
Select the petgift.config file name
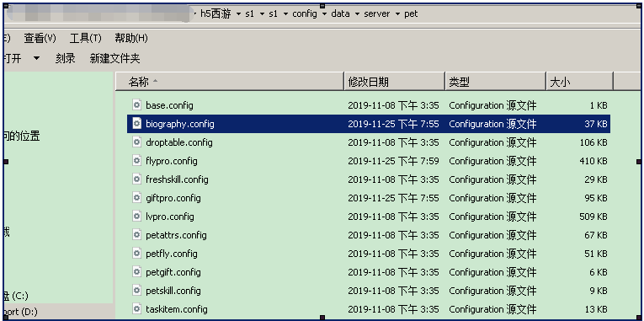[173, 271]
